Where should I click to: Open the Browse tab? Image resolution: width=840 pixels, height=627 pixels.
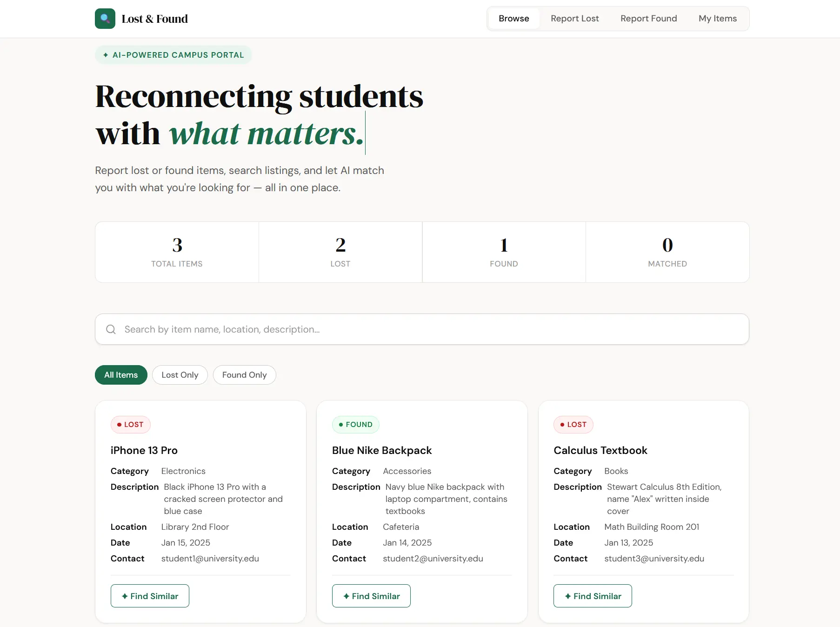[x=514, y=19]
